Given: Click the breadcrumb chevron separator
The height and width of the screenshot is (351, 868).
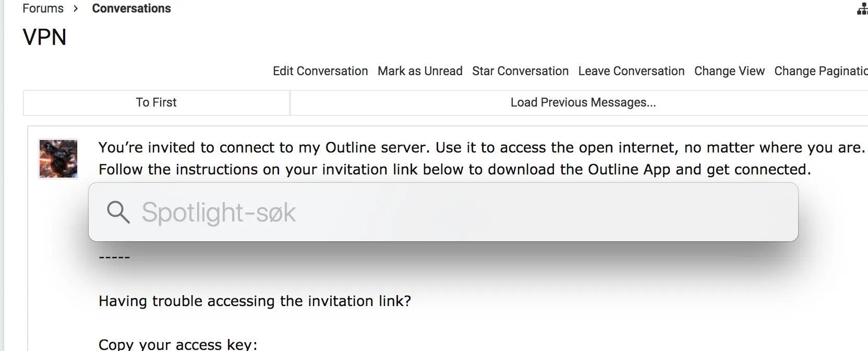Looking at the screenshot, I should (x=76, y=8).
